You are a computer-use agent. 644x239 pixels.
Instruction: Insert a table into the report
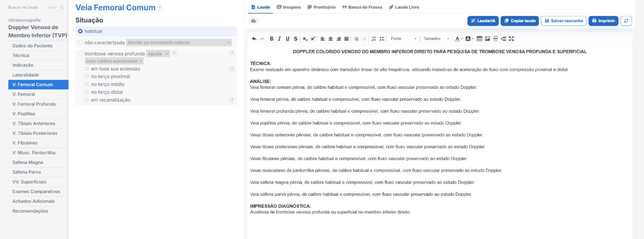(x=479, y=39)
